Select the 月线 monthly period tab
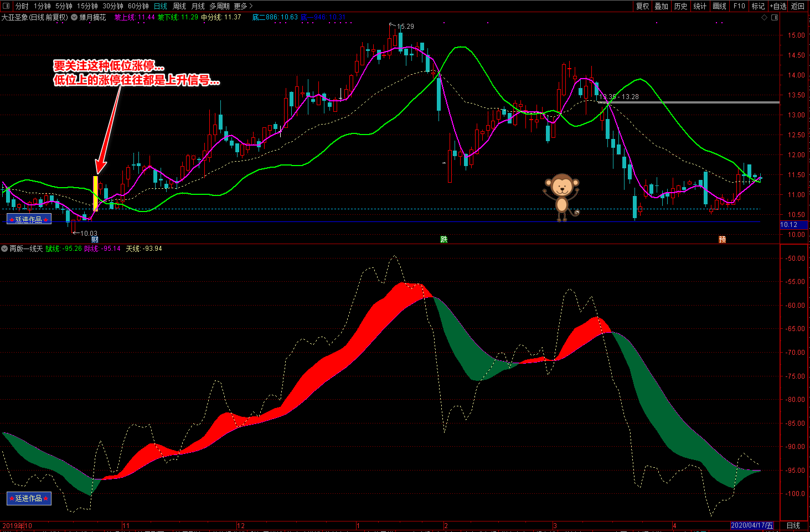 (x=198, y=6)
